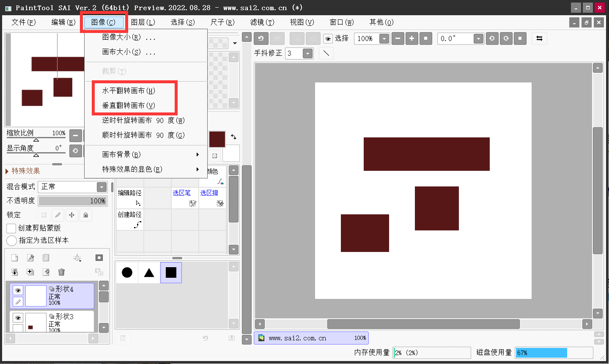The height and width of the screenshot is (364, 609).
Task: Create a new layer folder
Action: pos(46,258)
